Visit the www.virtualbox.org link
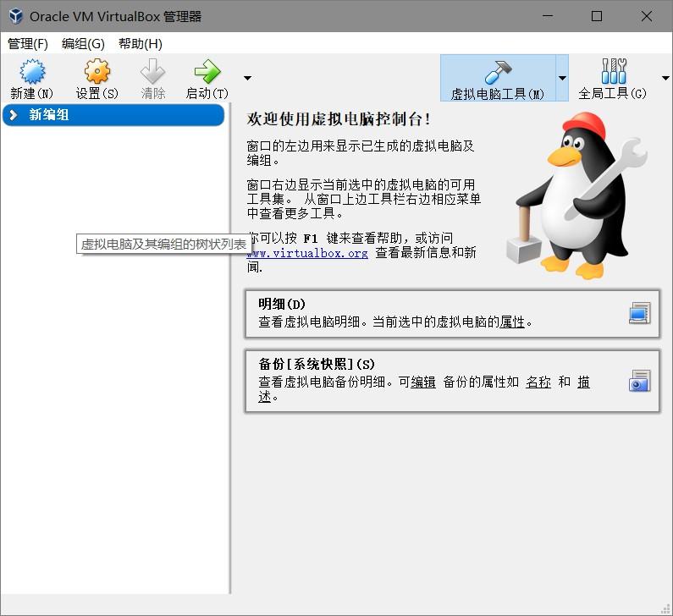This screenshot has width=673, height=616. click(x=307, y=253)
